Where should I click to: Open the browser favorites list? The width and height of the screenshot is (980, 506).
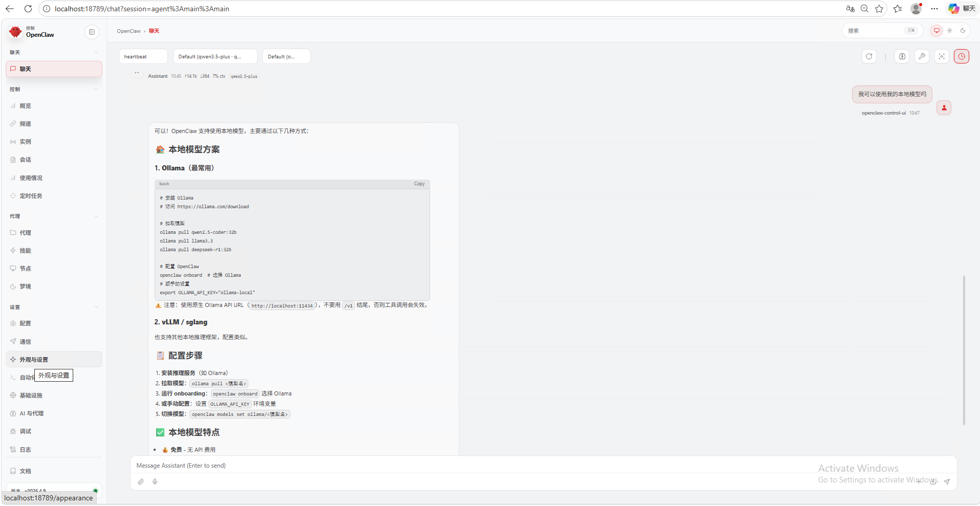pyautogui.click(x=898, y=9)
